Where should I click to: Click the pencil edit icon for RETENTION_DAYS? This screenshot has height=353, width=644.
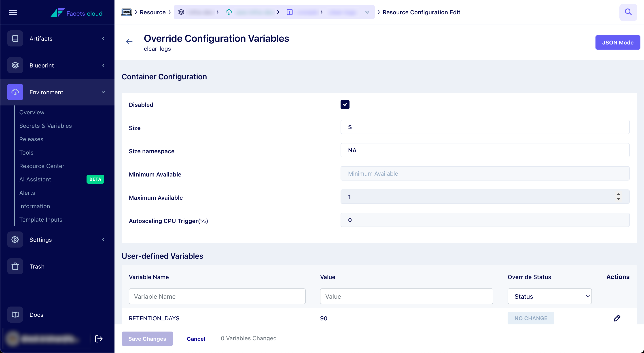point(617,318)
